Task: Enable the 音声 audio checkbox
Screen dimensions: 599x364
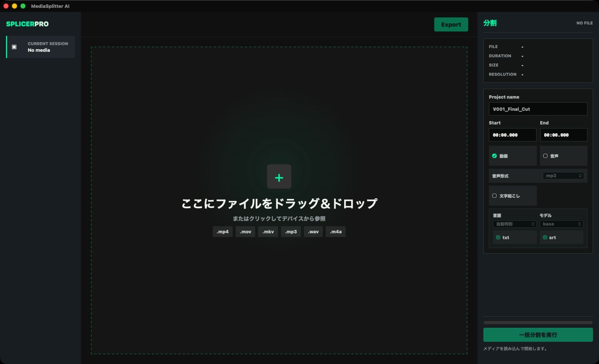Action: tap(545, 156)
